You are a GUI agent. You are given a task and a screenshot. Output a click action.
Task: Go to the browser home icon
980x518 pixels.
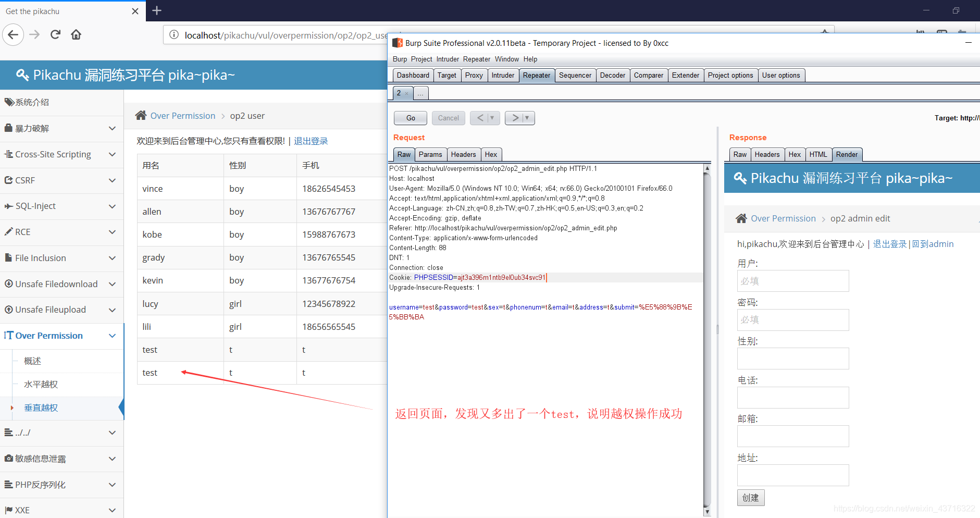click(x=76, y=35)
